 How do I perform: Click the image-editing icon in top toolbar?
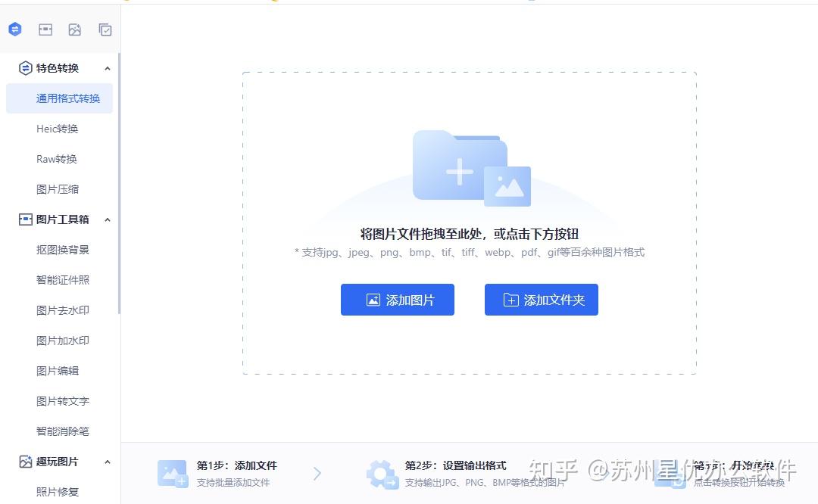coord(75,29)
